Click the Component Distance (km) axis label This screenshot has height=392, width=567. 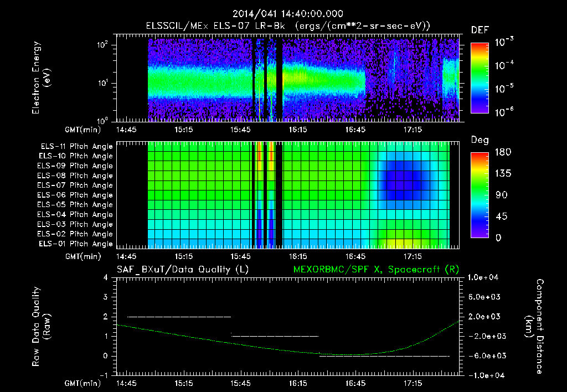(x=534, y=327)
